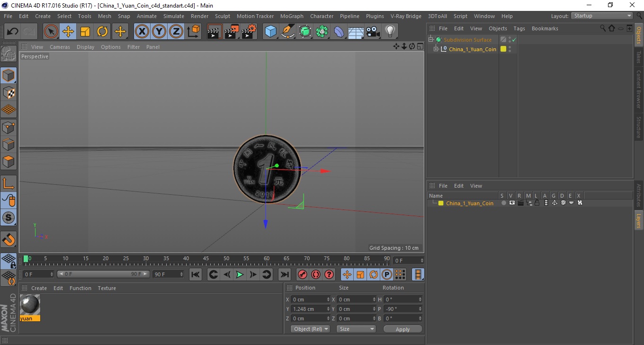
Task: Open the spline Pen tool
Action: click(x=288, y=32)
